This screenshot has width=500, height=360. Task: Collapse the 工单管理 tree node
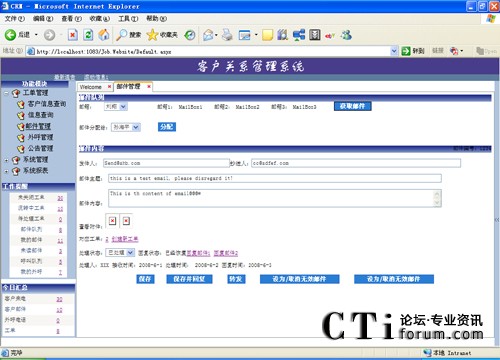click(6, 93)
